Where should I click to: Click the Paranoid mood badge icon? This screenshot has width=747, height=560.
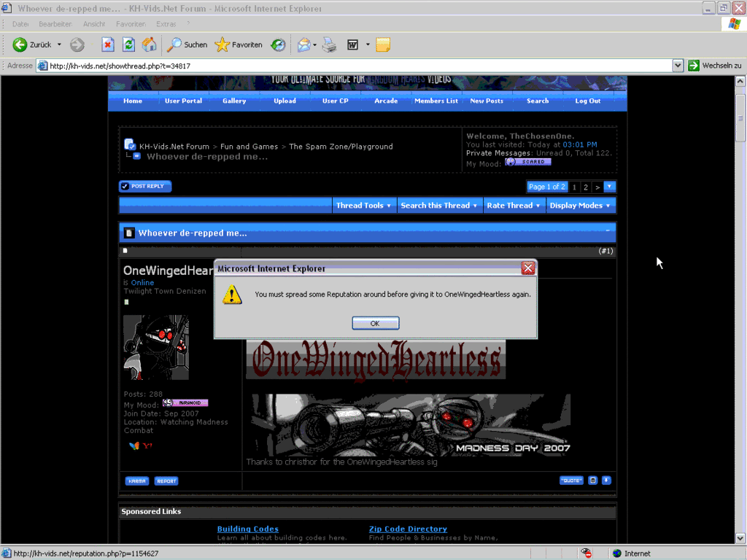click(185, 402)
